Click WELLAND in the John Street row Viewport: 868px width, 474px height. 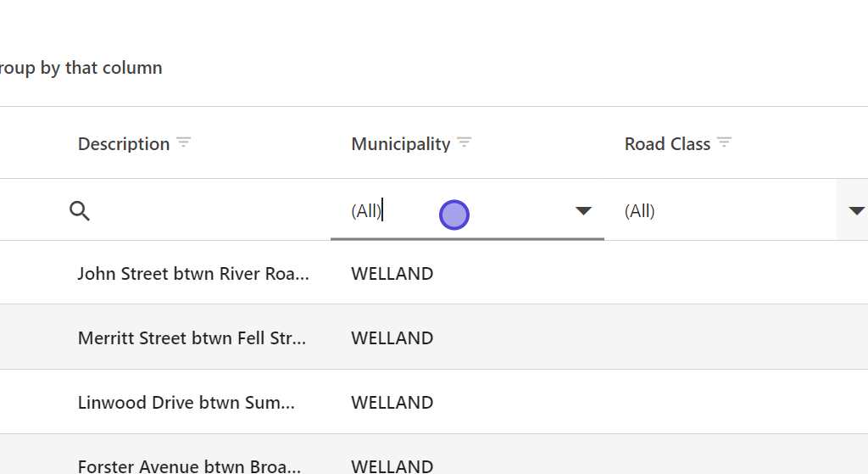click(x=392, y=274)
